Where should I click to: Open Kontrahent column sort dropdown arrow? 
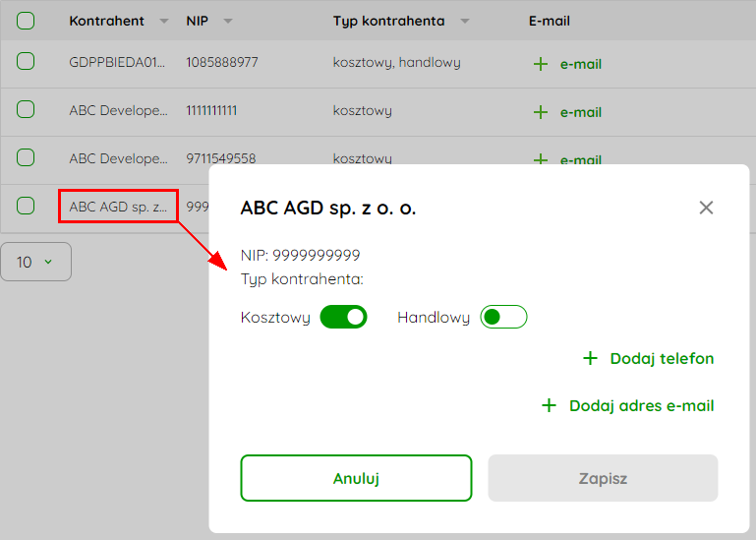[x=164, y=22]
